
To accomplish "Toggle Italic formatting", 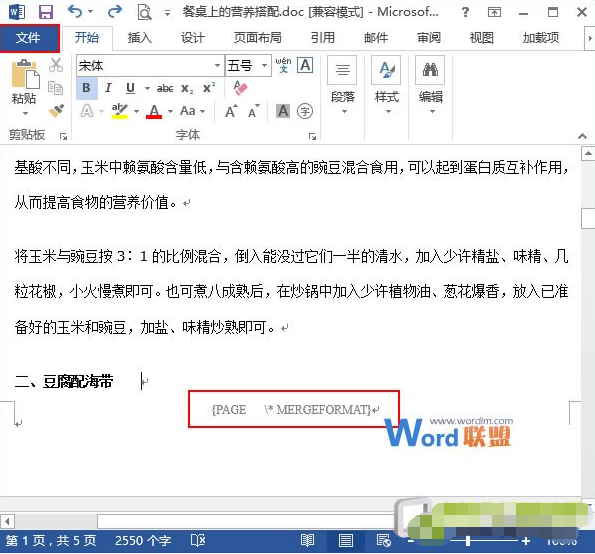I will pyautogui.click(x=109, y=88).
